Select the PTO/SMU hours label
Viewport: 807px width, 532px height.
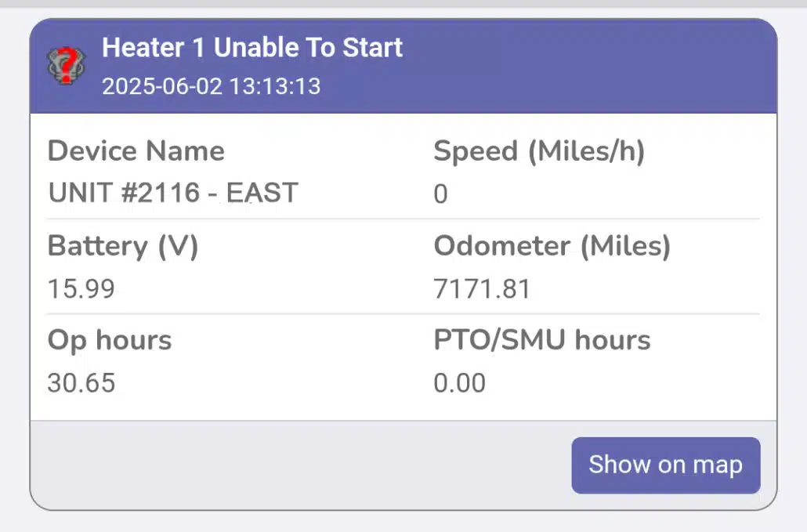point(542,340)
